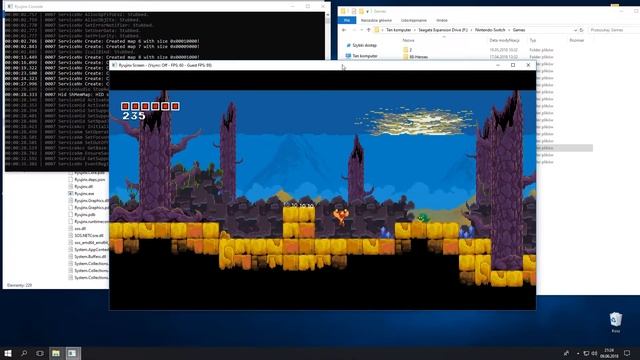Open taskbar Search magnifier
640x360 pixels.
tap(24, 353)
